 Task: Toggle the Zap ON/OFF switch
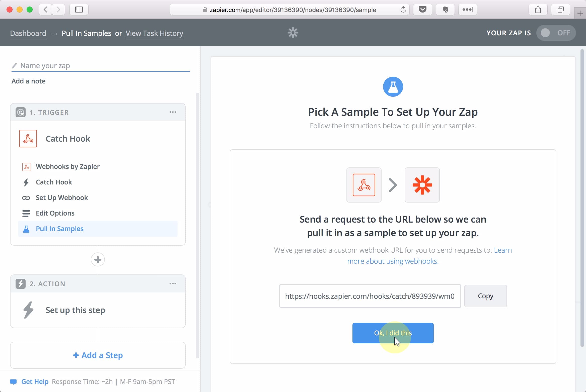(x=554, y=33)
